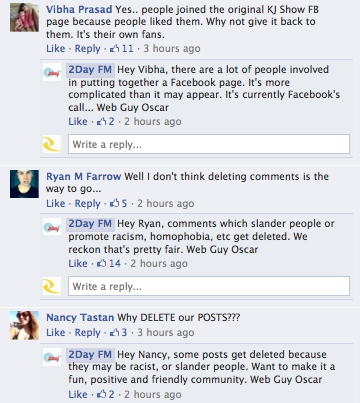
Task: Click 2Day FM logo avatar beside reply to Vibha
Action: click(52, 72)
